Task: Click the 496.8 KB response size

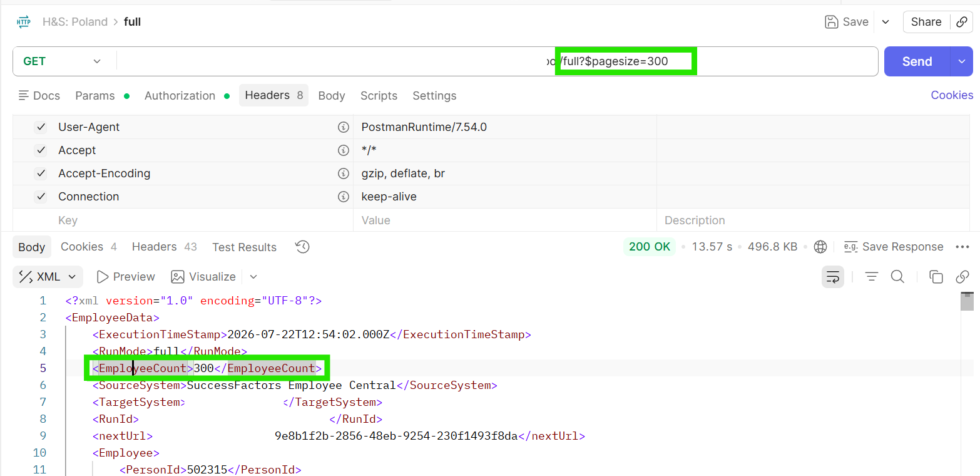Action: pos(772,247)
